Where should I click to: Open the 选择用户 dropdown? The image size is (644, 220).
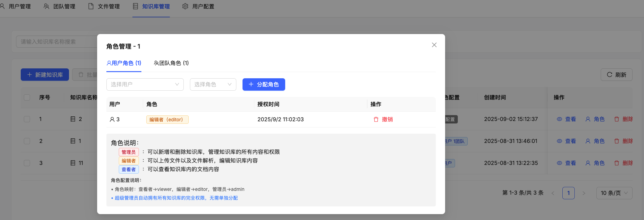145,84
